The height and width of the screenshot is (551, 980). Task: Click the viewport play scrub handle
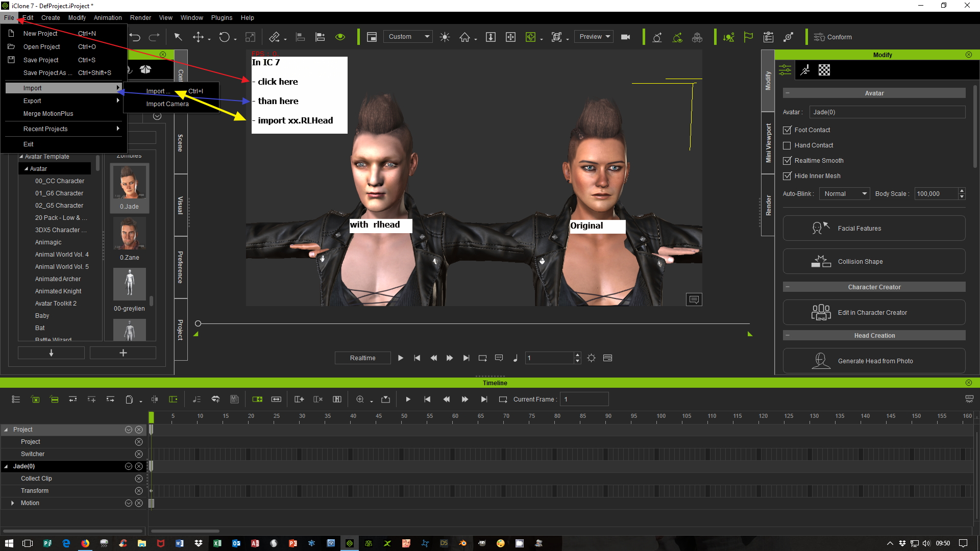point(198,323)
